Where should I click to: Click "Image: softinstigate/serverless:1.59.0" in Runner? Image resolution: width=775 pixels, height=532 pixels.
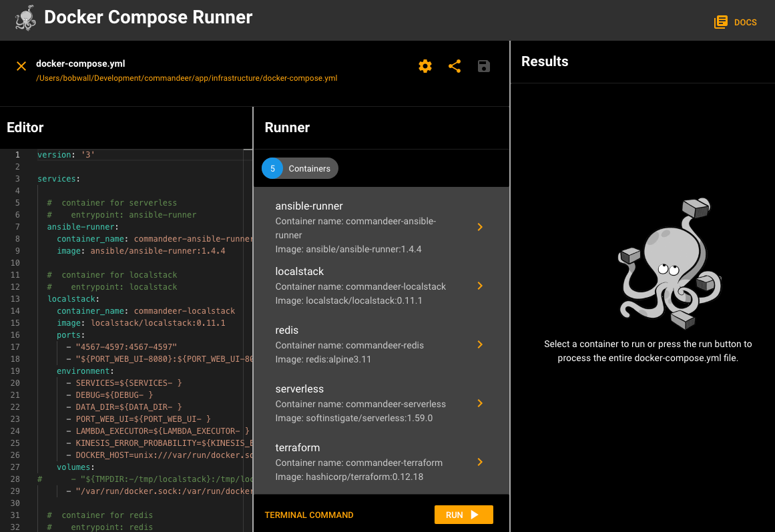tap(354, 419)
